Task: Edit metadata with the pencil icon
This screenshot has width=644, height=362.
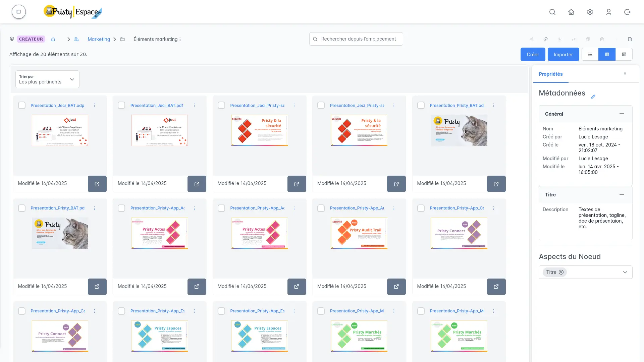Action: point(593,97)
